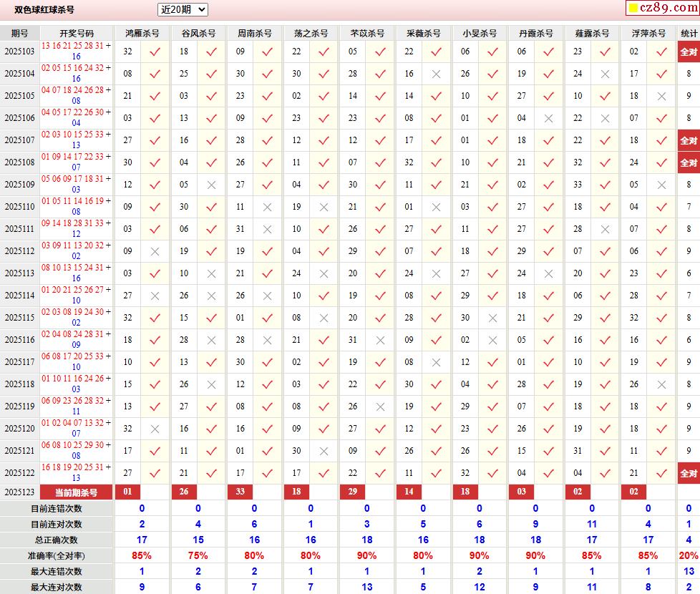Click the gray X for 谷风杀号 in row 2025109

coord(211,185)
